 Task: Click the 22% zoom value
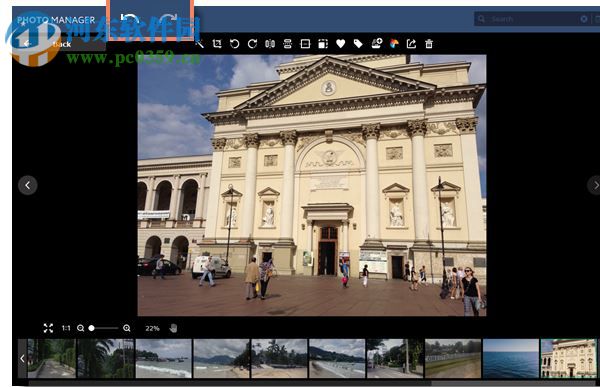[x=152, y=328]
